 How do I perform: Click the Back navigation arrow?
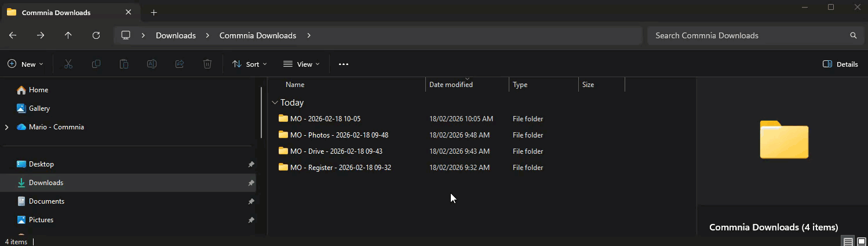(x=13, y=35)
